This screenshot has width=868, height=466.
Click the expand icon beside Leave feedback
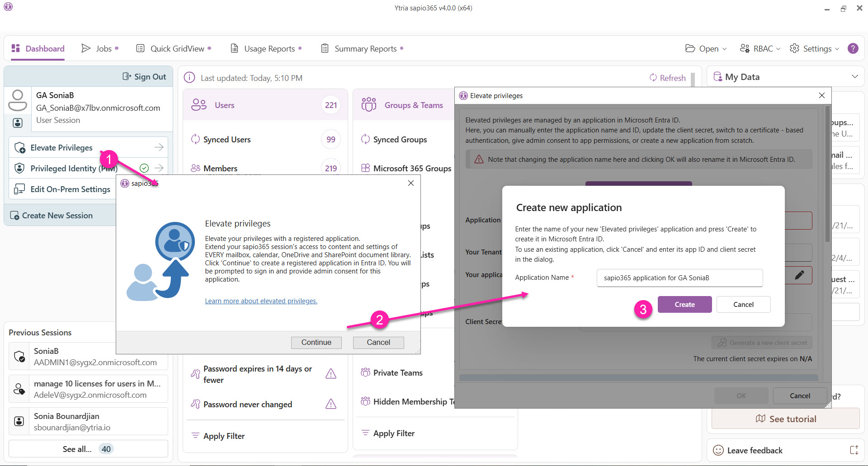tap(854, 450)
